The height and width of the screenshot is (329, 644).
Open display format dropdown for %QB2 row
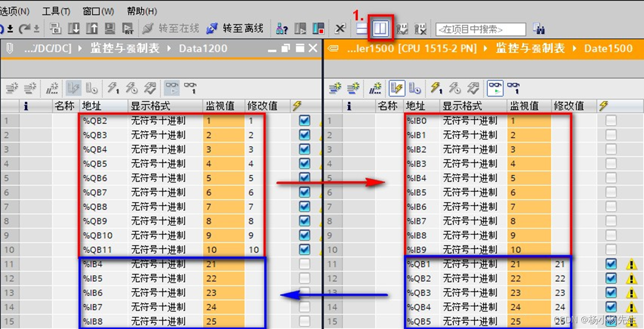(165, 120)
